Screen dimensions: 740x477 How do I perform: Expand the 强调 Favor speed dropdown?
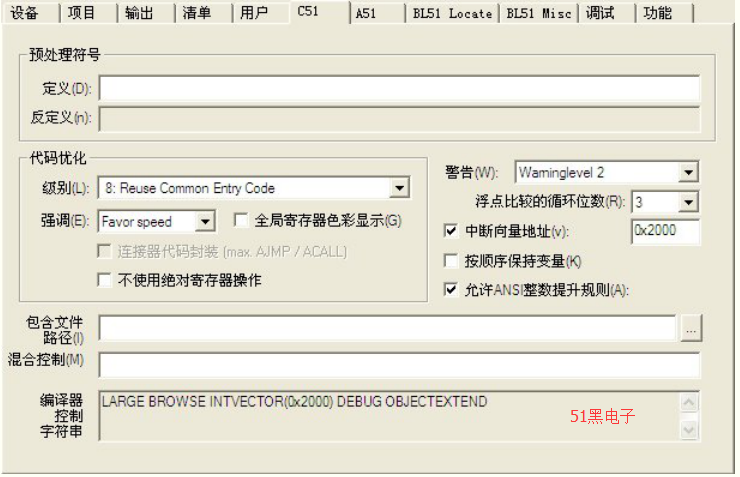pyautogui.click(x=205, y=221)
